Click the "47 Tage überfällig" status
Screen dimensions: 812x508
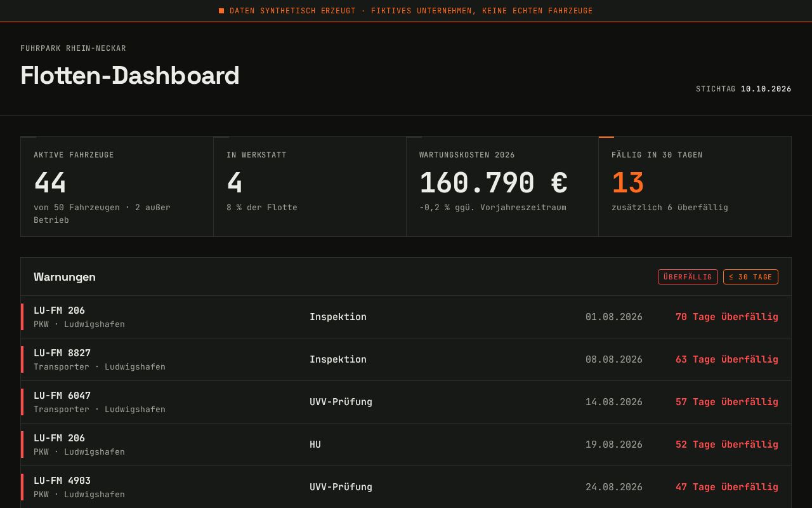tap(727, 487)
